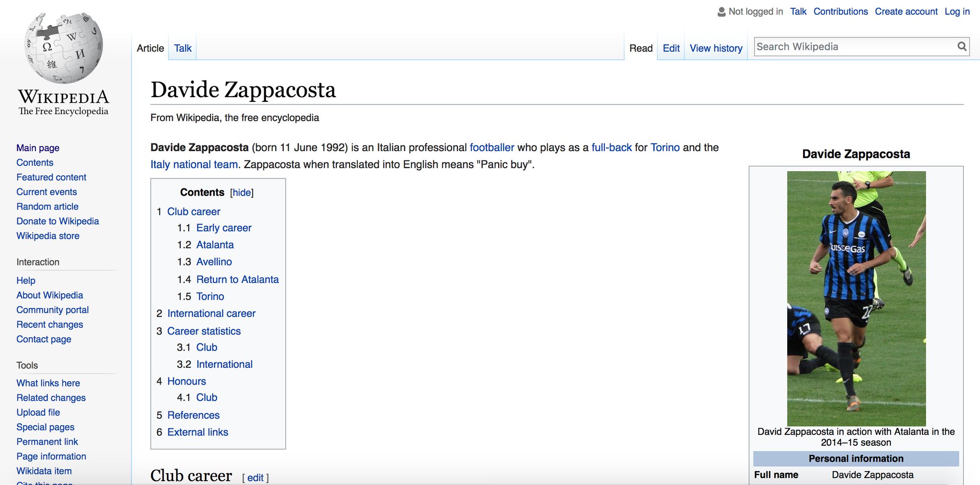Click in the Search Wikipedia field

[854, 47]
